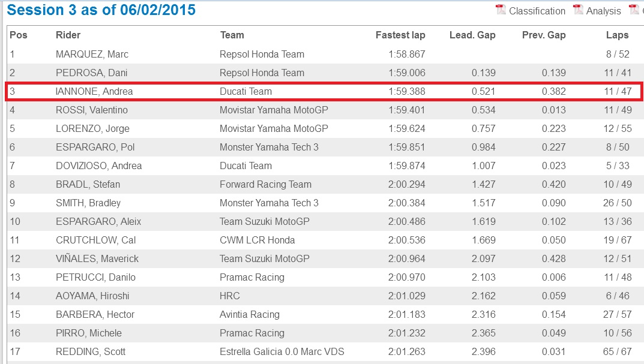Screen dimensions: 644x364
Task: Open the Analysis PDF icon
Action: coord(578,10)
